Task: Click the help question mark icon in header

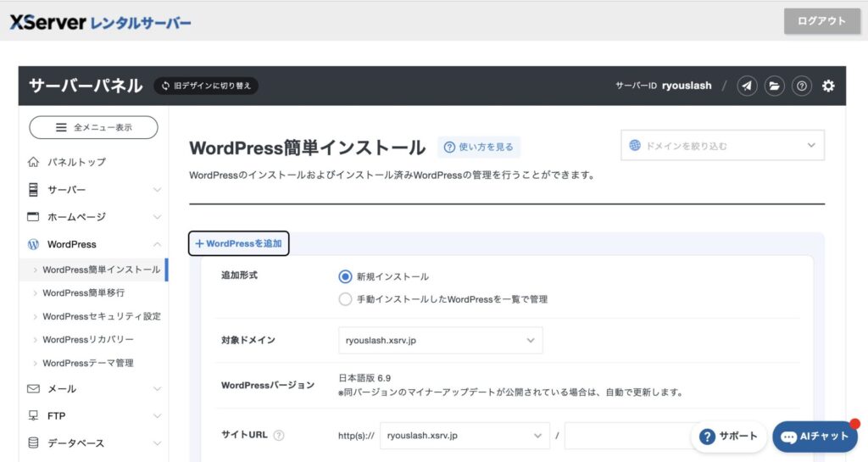Action: pos(801,86)
